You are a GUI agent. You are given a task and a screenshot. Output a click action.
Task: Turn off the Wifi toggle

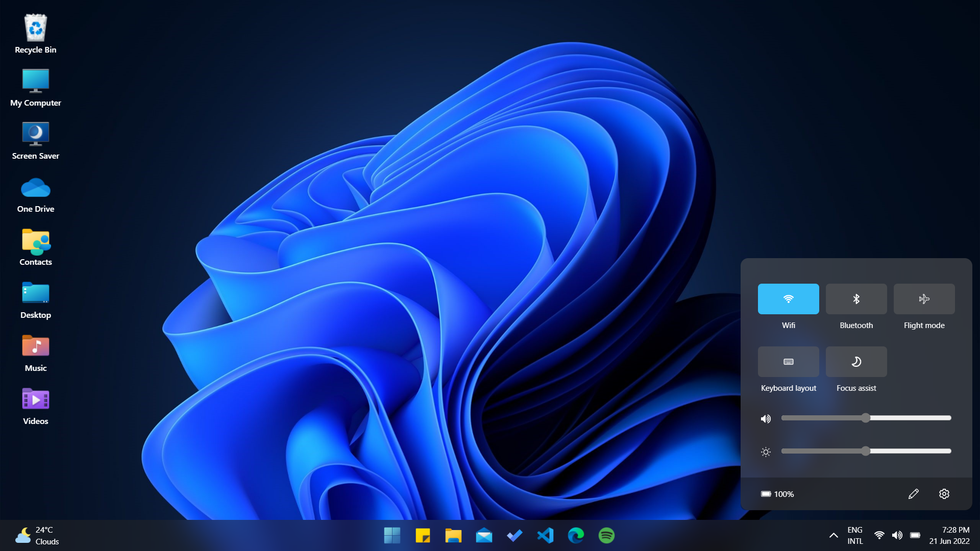tap(788, 299)
